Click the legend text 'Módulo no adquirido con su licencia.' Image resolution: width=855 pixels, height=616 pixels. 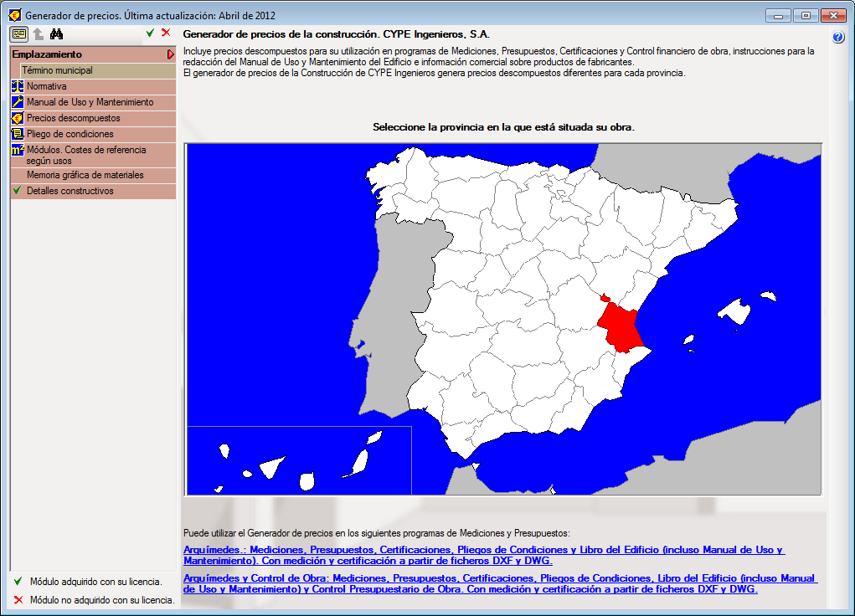102,600
